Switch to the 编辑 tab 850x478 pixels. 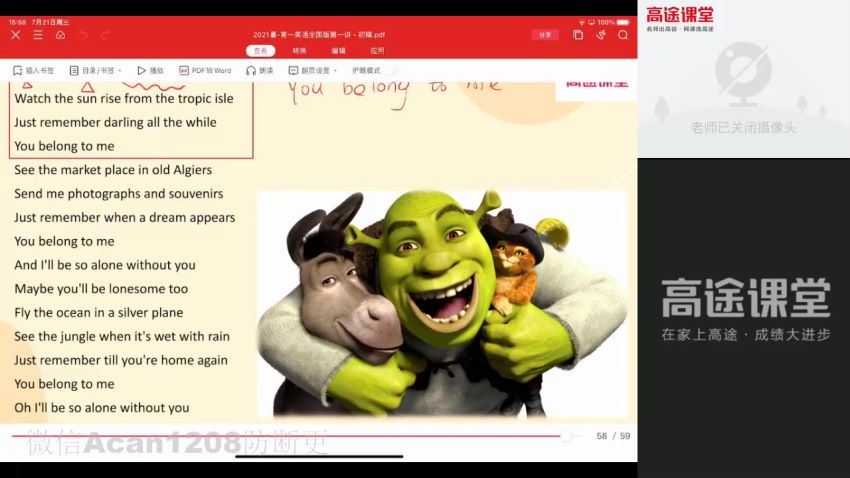[339, 50]
